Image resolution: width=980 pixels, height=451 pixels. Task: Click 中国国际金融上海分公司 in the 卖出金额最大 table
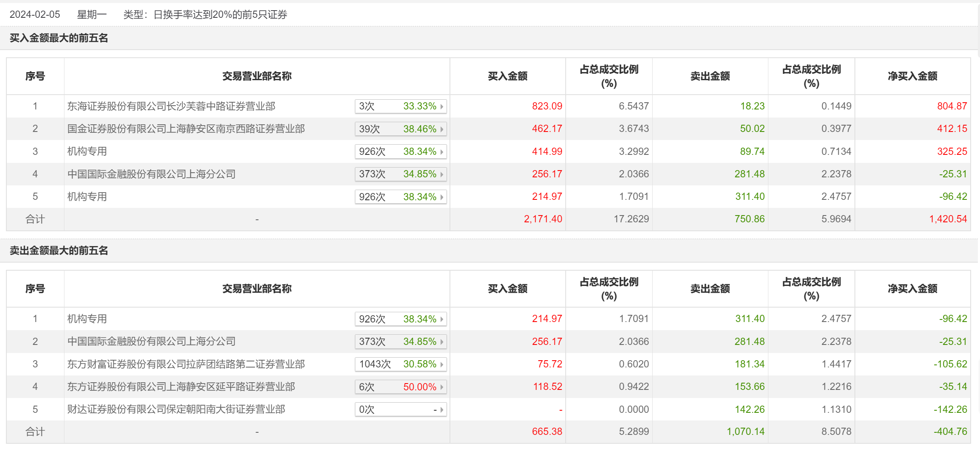pyautogui.click(x=151, y=342)
